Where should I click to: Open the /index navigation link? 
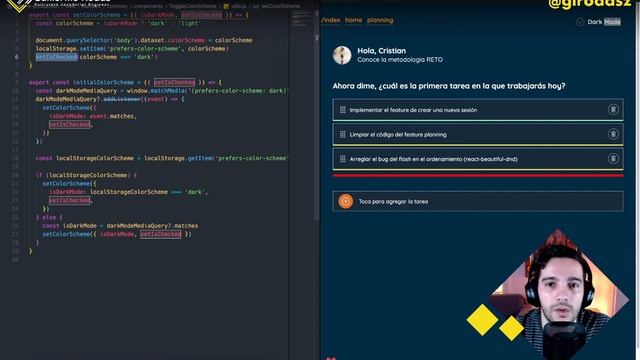click(x=331, y=20)
